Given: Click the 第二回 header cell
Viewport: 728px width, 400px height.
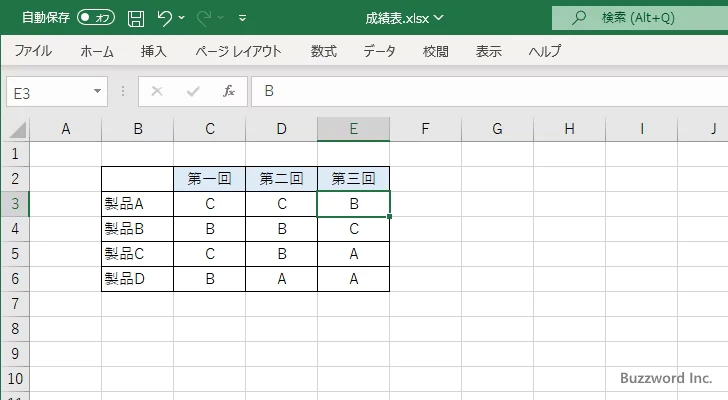Looking at the screenshot, I should pos(281,179).
